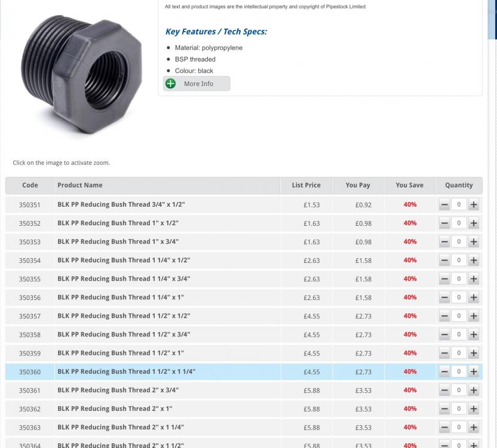Image resolution: width=497 pixels, height=448 pixels.
Task: Select product name for 3/4" x 1/2" bush
Action: [121, 204]
